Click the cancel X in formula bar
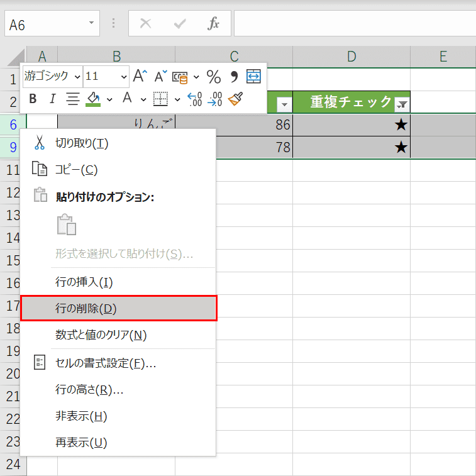The height and width of the screenshot is (476, 476). click(x=146, y=23)
